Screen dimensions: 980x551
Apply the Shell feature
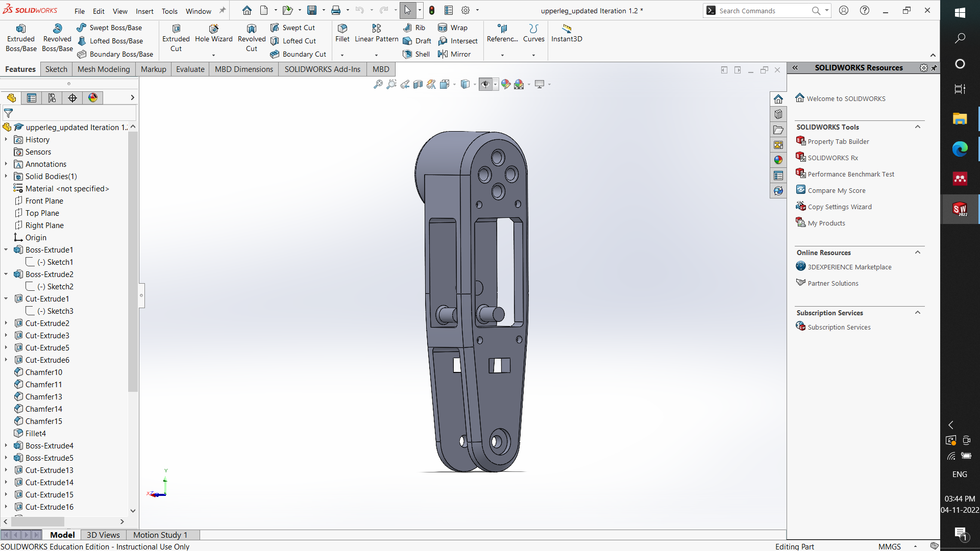click(x=416, y=54)
